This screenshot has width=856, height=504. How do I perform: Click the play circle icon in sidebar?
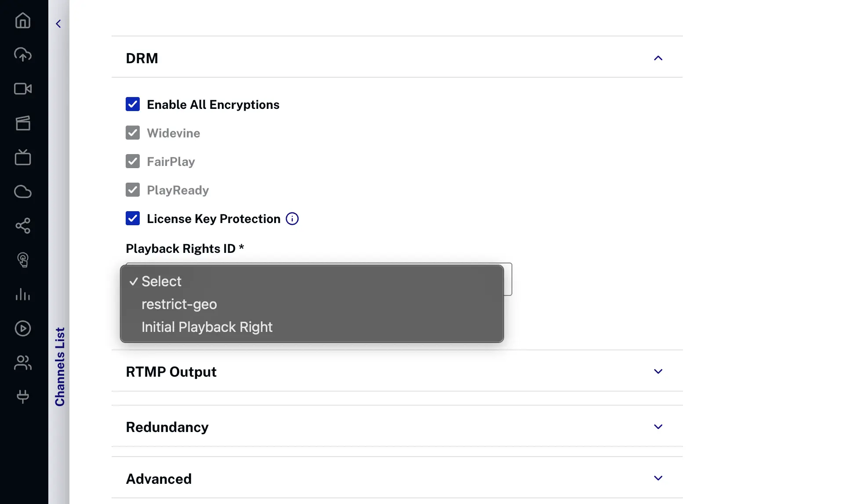pos(22,328)
